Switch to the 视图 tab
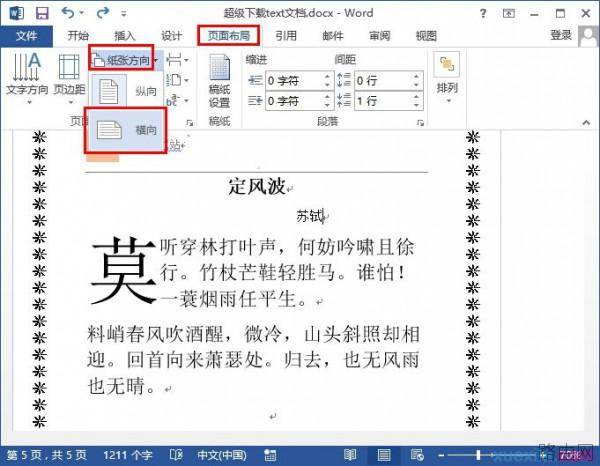Image resolution: width=600 pixels, height=466 pixels. (x=426, y=36)
